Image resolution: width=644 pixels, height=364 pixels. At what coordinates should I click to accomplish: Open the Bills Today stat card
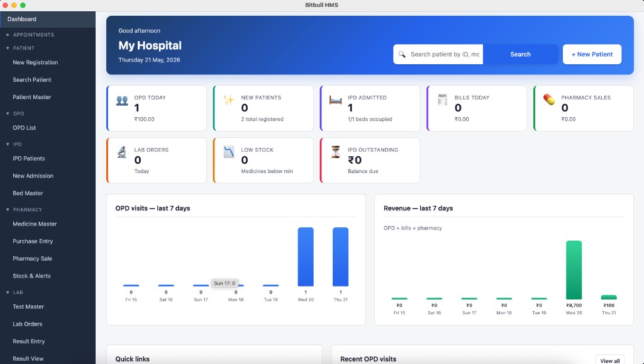pyautogui.click(x=477, y=108)
